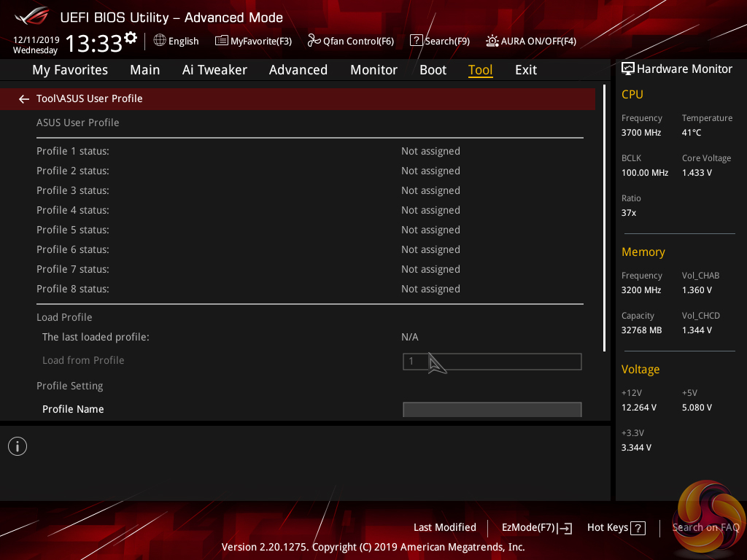Open the Monitor tab
Viewport: 747px width, 560px height.
tap(373, 69)
